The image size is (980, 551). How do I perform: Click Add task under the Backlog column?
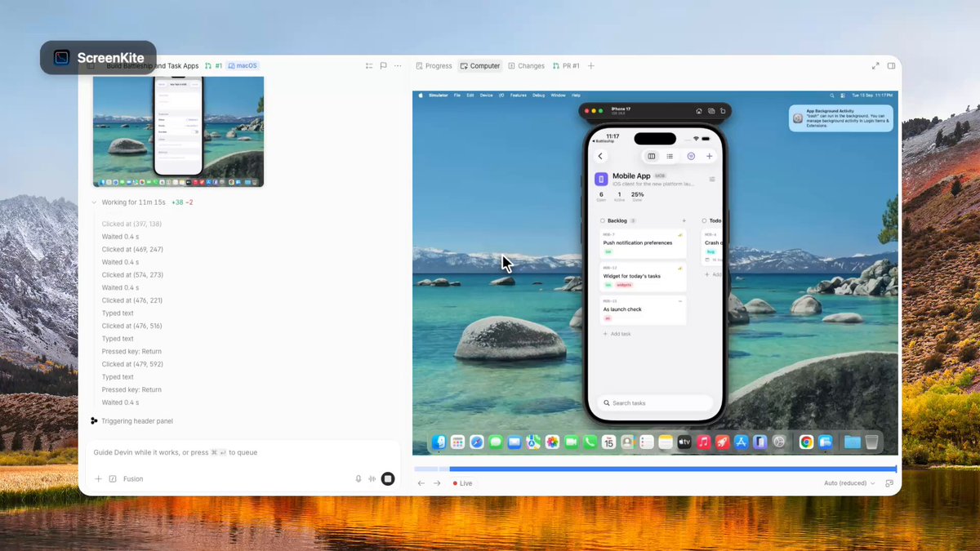click(617, 334)
